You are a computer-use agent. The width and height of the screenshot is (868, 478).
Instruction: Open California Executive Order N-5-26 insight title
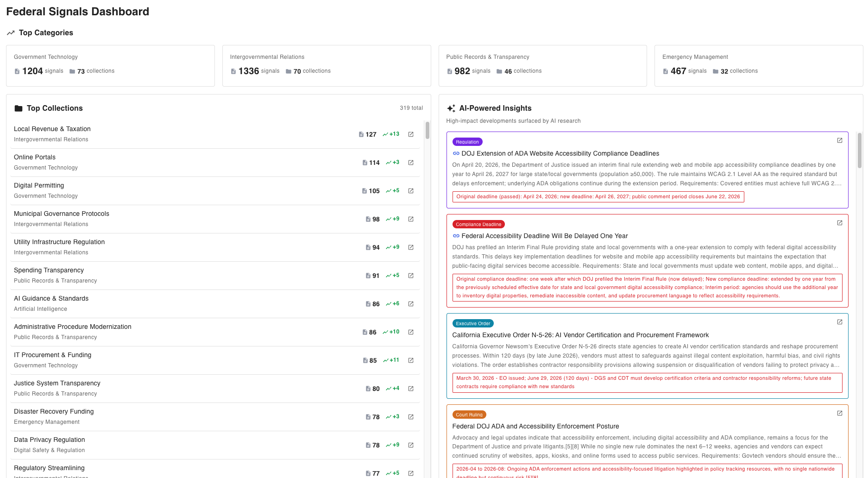click(x=580, y=335)
